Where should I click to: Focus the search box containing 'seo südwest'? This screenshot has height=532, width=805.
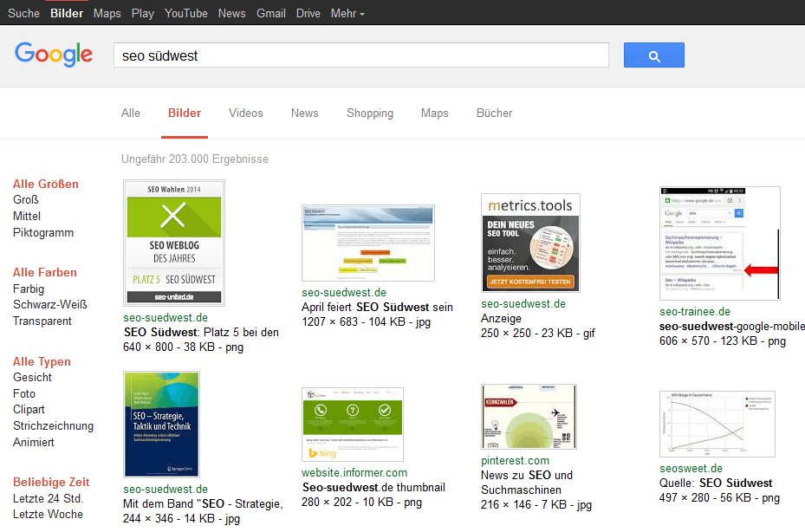(361, 55)
